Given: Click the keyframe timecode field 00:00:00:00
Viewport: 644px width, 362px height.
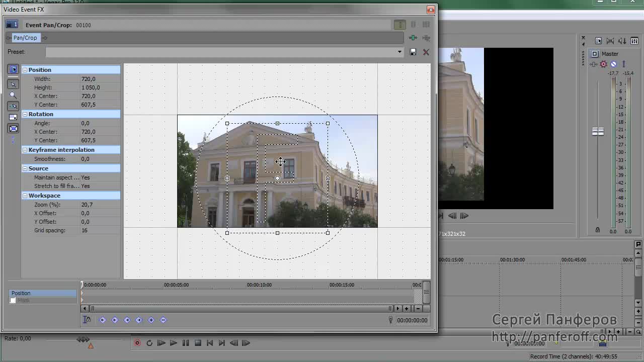Looking at the screenshot, I should (x=412, y=320).
